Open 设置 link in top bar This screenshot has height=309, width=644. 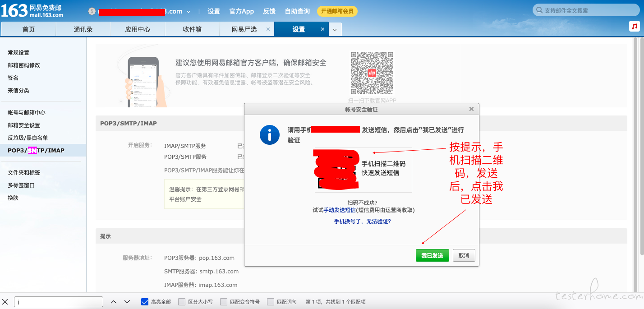click(214, 11)
